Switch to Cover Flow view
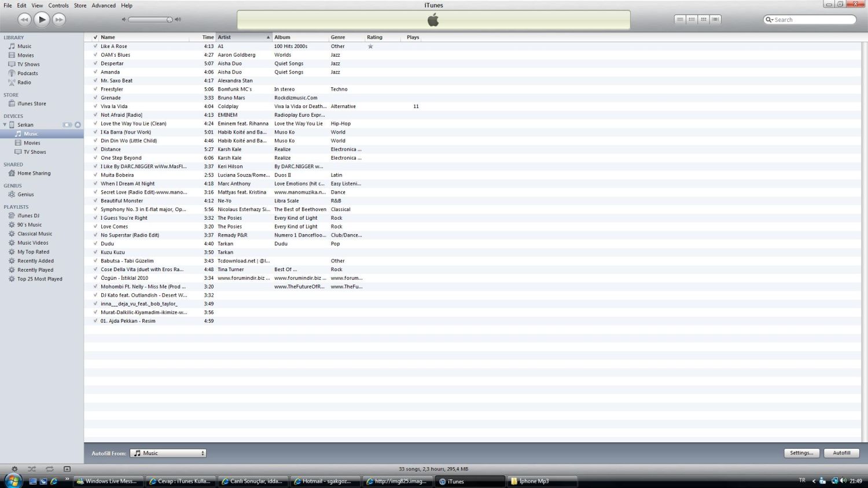This screenshot has width=868, height=488. [x=715, y=20]
